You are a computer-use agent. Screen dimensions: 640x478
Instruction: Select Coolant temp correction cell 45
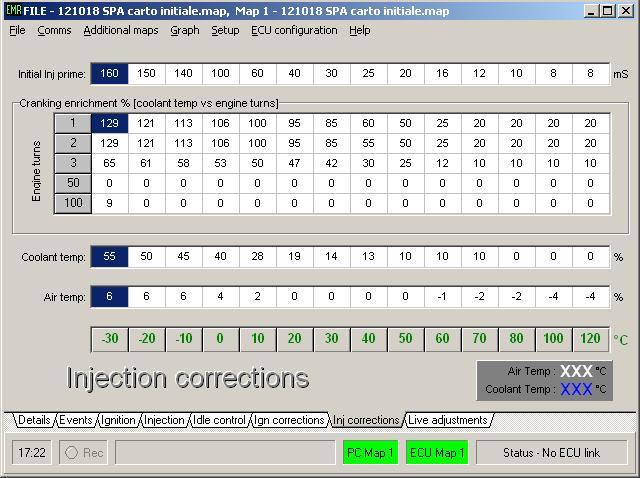click(x=183, y=257)
